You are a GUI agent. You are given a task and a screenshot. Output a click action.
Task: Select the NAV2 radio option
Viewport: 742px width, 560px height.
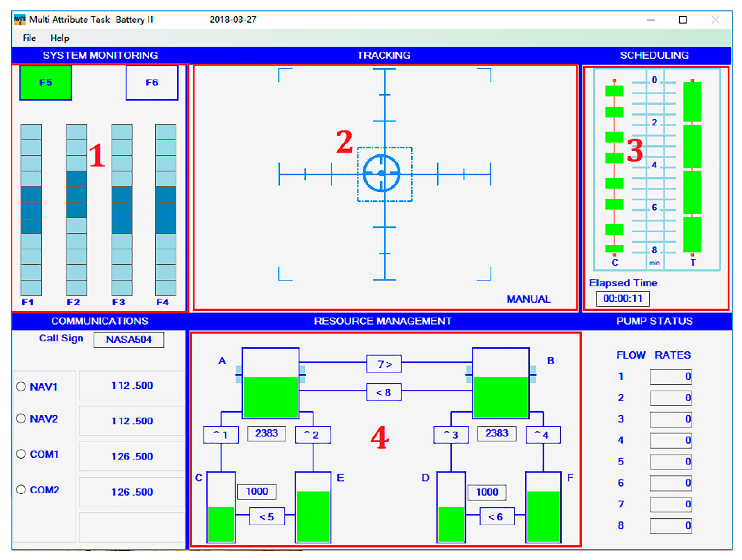point(21,418)
